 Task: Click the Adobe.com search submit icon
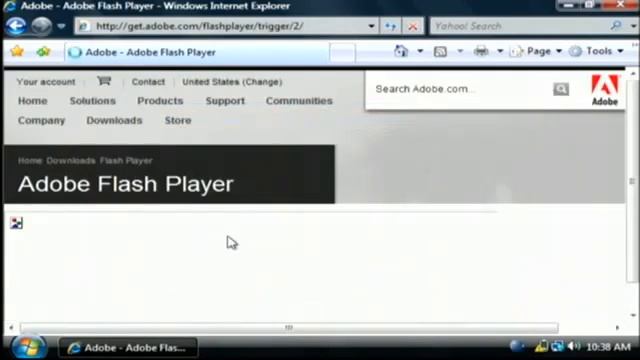point(561,89)
